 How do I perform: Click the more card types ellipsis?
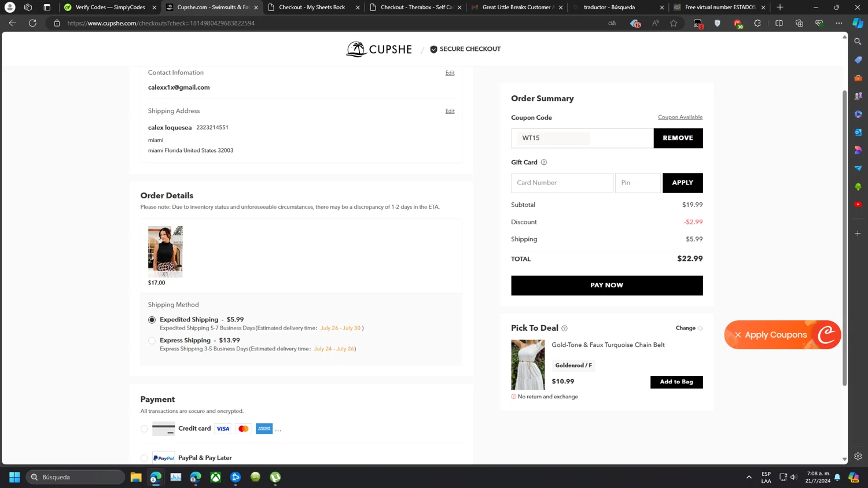click(x=278, y=430)
